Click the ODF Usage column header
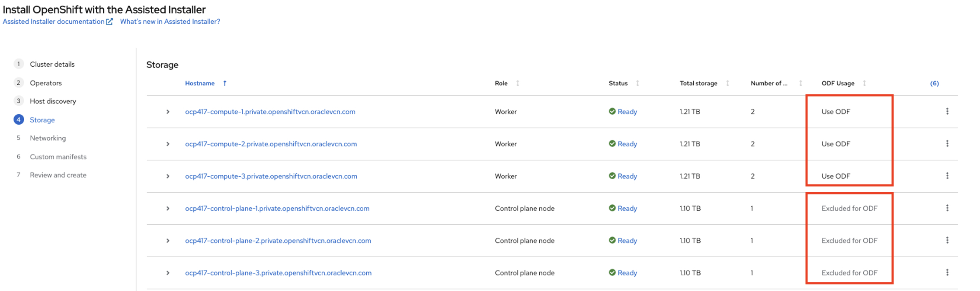This screenshot has height=291, width=980. pos(838,83)
